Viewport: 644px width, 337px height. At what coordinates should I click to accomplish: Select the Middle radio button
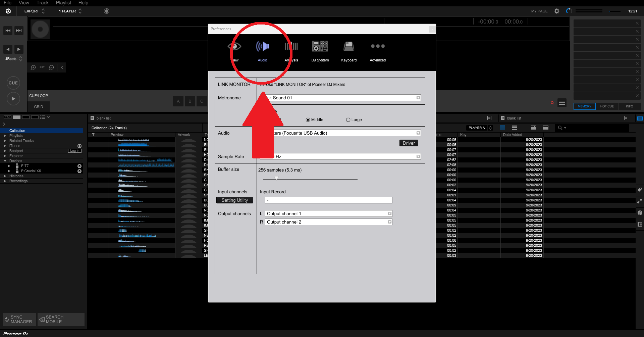pyautogui.click(x=308, y=119)
